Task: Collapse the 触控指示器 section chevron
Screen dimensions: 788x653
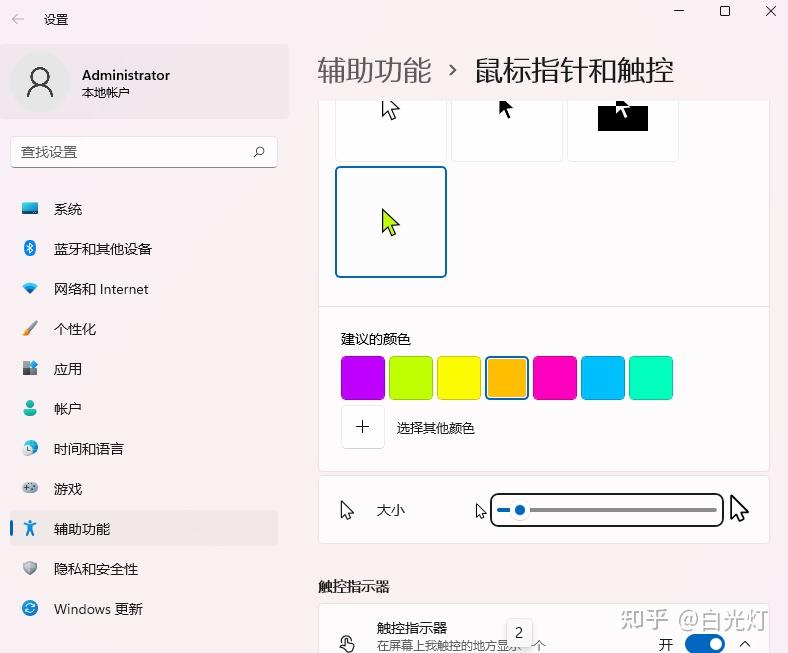Action: pos(745,644)
